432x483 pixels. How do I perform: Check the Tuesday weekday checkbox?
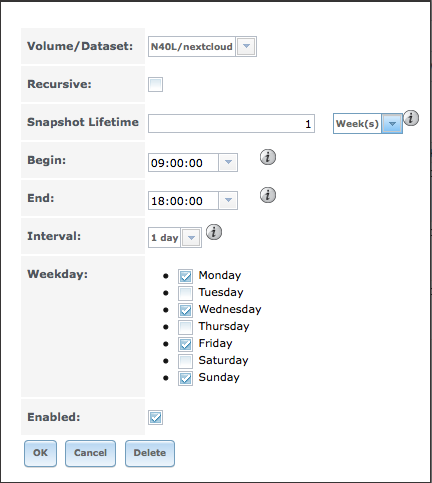(185, 293)
